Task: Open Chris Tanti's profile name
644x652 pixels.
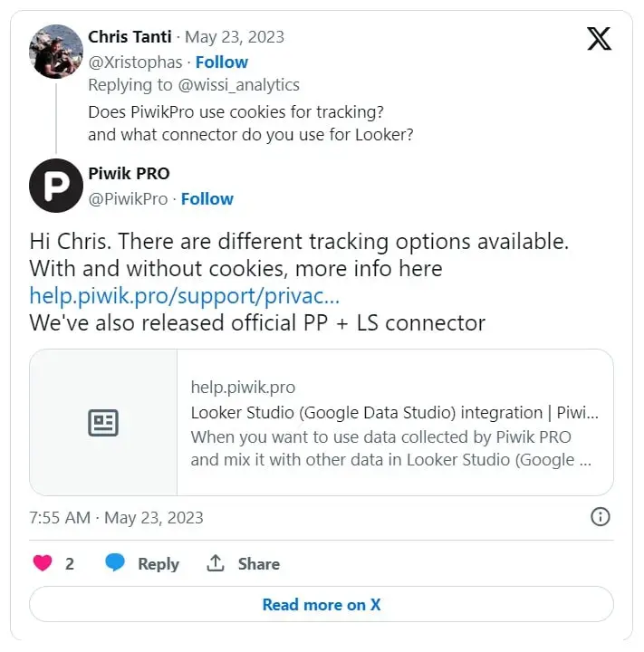Action: [128, 37]
